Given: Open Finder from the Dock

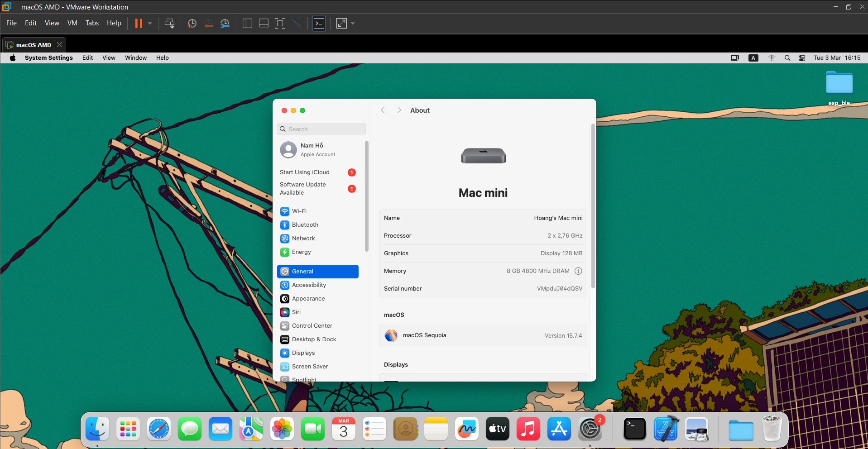Looking at the screenshot, I should [x=97, y=429].
